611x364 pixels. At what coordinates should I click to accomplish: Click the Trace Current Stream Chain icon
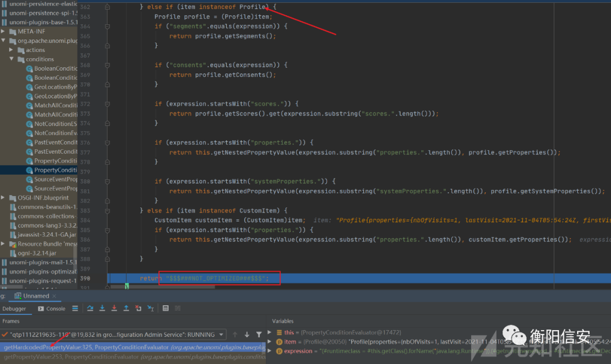(178, 309)
